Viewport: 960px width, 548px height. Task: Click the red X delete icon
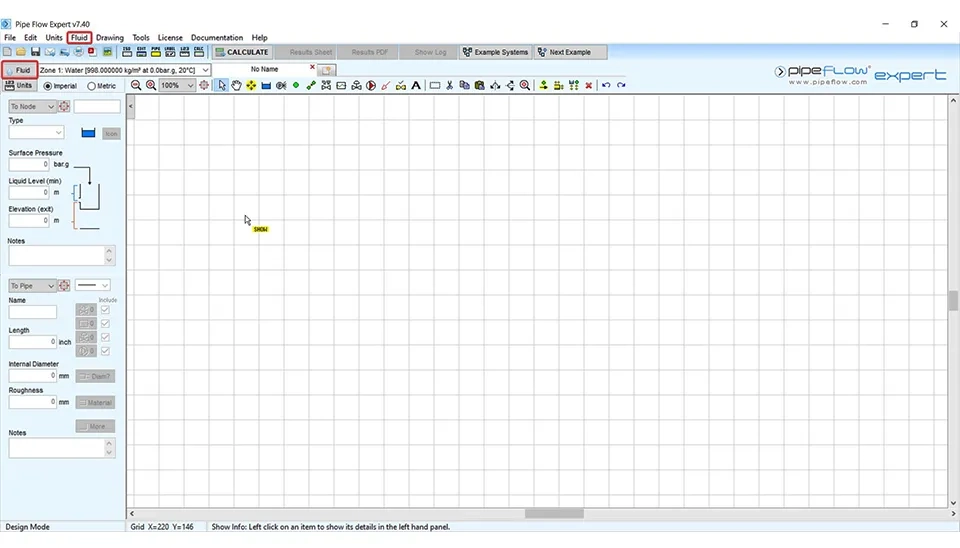click(x=588, y=86)
